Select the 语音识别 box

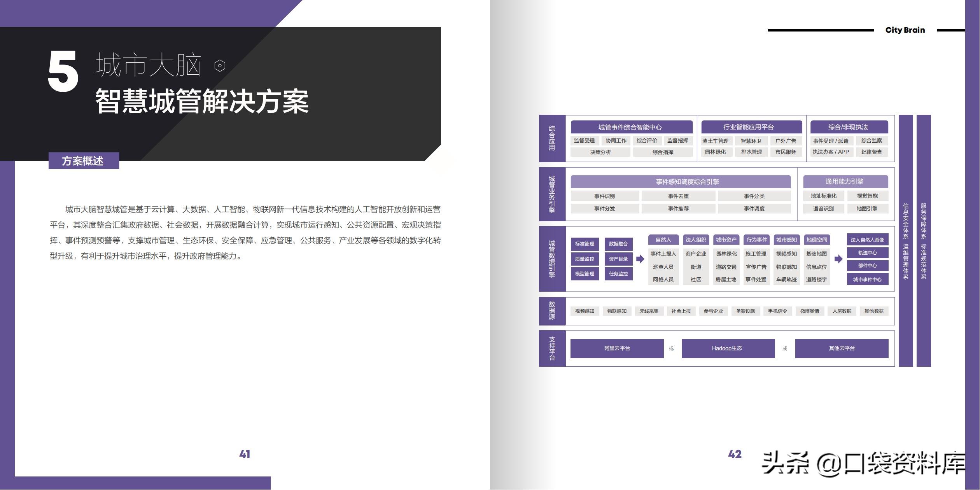824,209
